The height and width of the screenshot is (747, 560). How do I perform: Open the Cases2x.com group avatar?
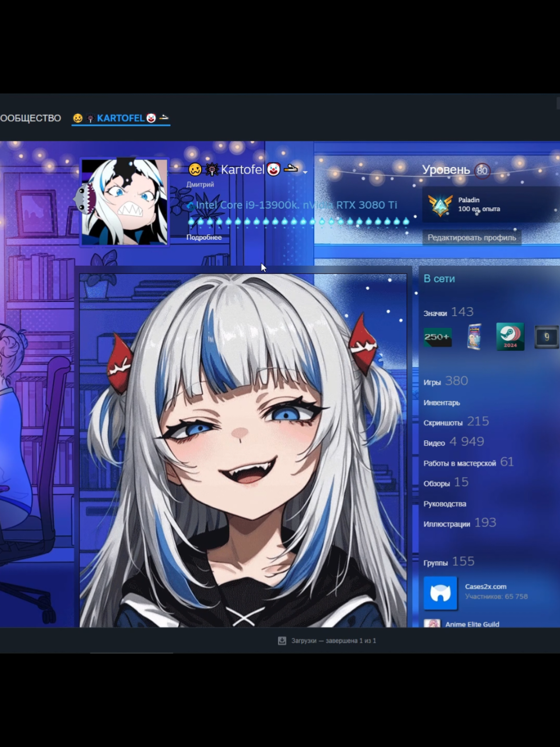click(440, 593)
